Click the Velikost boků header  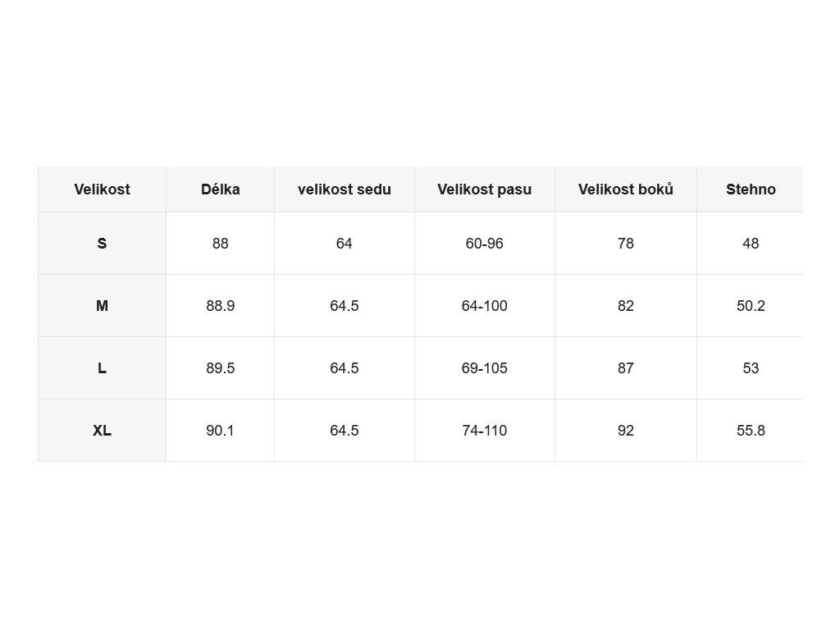click(626, 189)
